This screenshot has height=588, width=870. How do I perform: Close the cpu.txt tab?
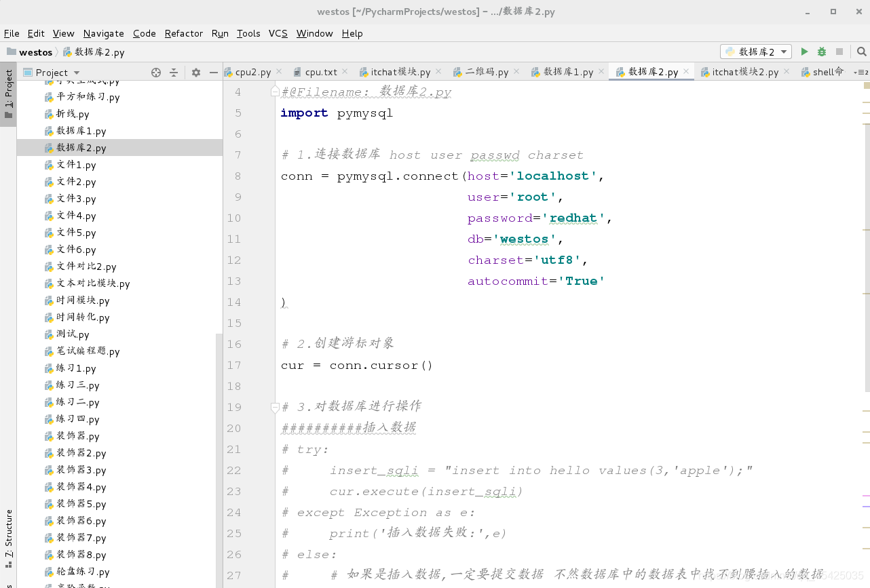345,71
